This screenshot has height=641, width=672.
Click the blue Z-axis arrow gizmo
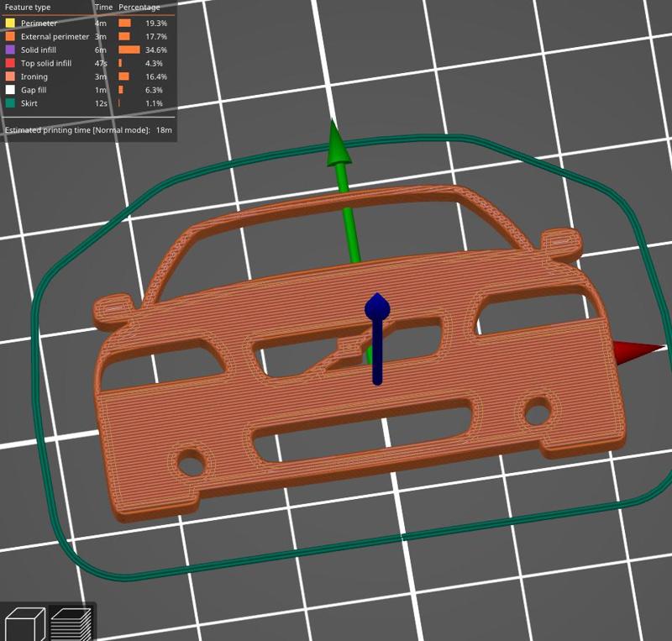[377, 339]
